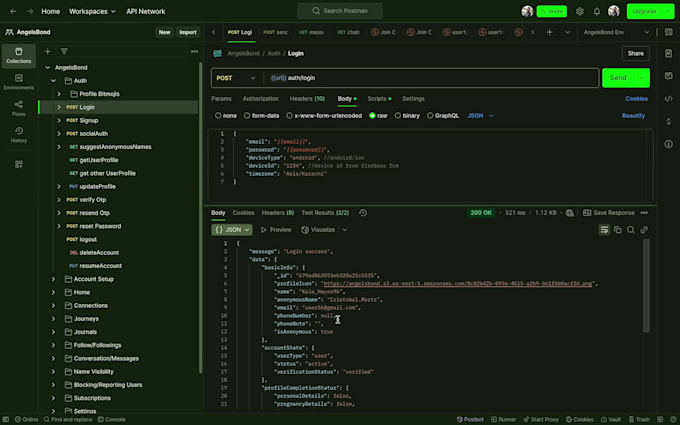Open the POST method dropdown
This screenshot has width=680, height=425.
[x=236, y=78]
